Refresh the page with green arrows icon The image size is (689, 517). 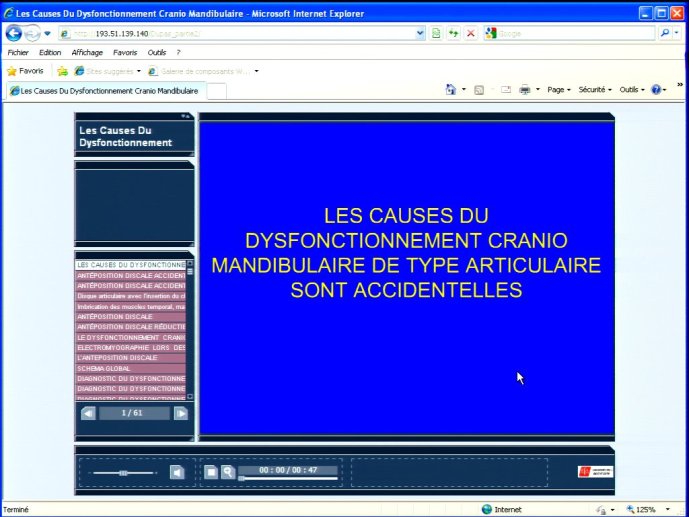coord(453,33)
